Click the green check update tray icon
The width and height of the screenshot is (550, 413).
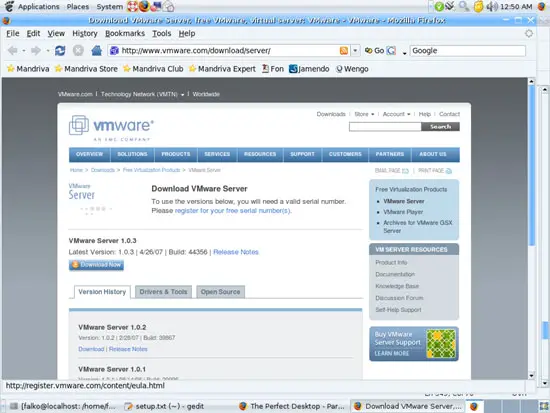coord(439,6)
